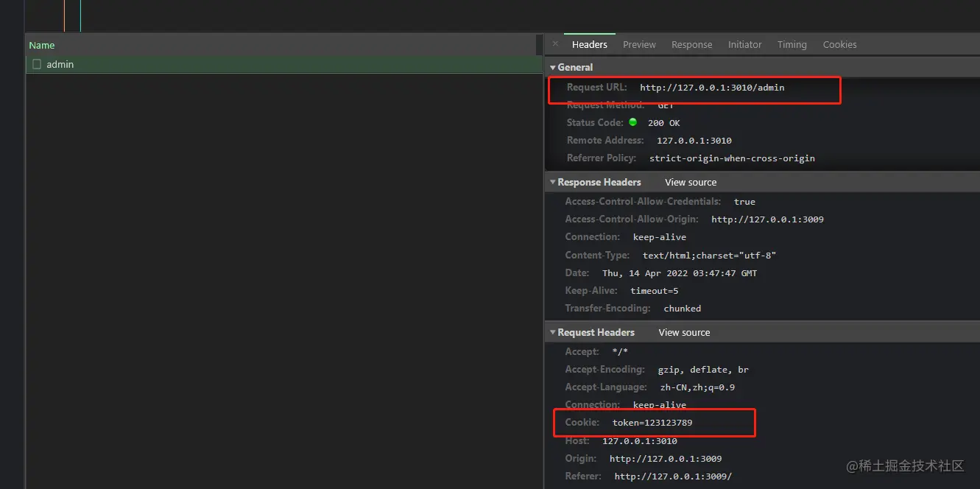Click the Keep-Alive value timeout=5
Image resolution: width=980 pixels, height=489 pixels.
[655, 291]
